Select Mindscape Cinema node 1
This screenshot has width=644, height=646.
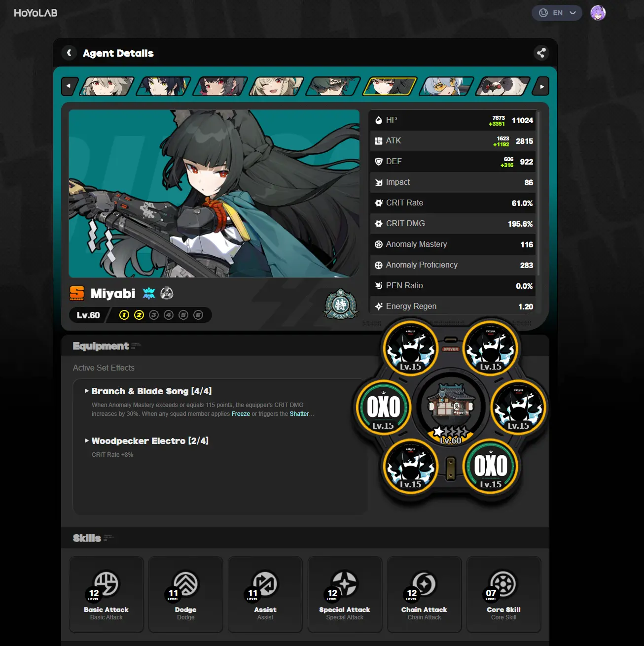(x=124, y=315)
